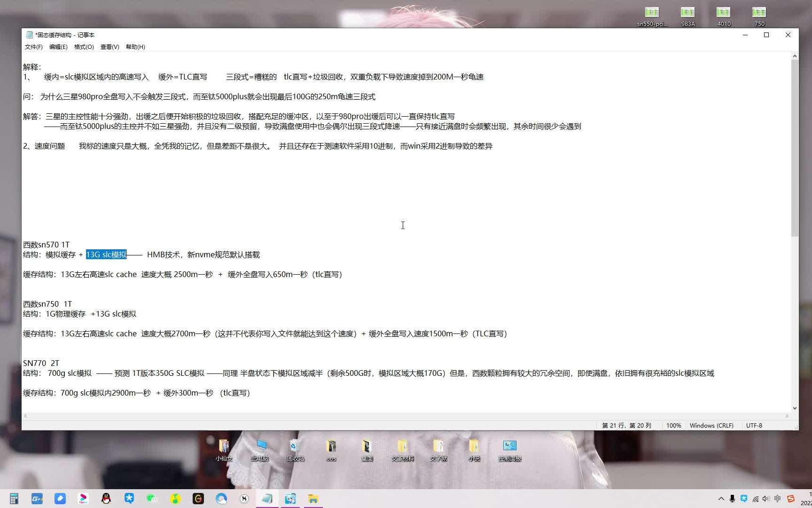The image size is (812, 508).
Task: Open the sn550-pci desktop file
Action: (x=652, y=16)
